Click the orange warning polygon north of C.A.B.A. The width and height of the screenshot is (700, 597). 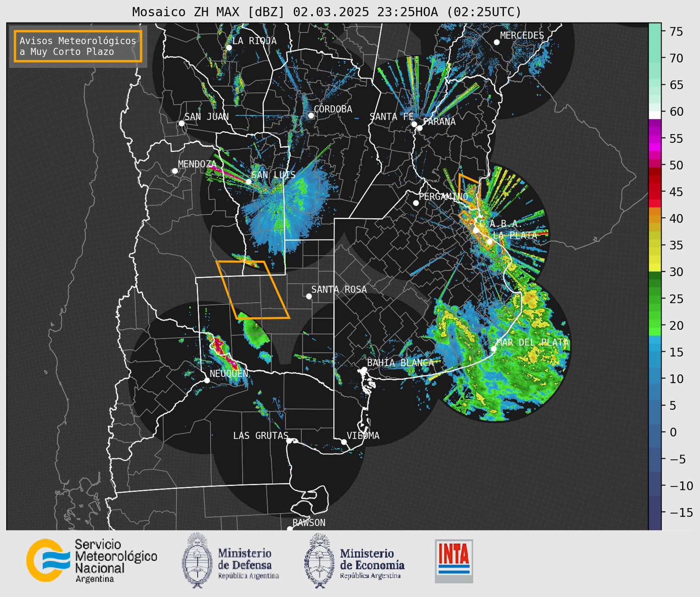(469, 190)
